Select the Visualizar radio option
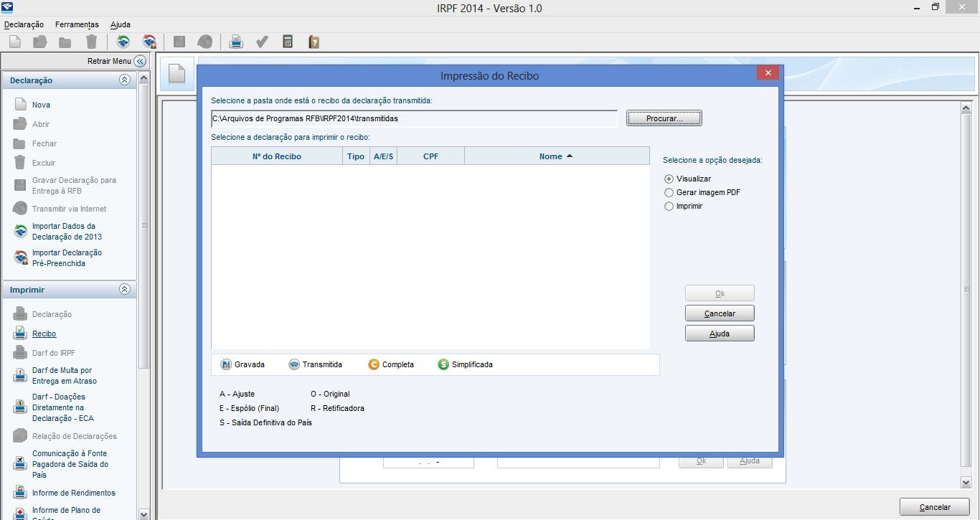Viewport: 980px width, 520px height. [x=669, y=179]
